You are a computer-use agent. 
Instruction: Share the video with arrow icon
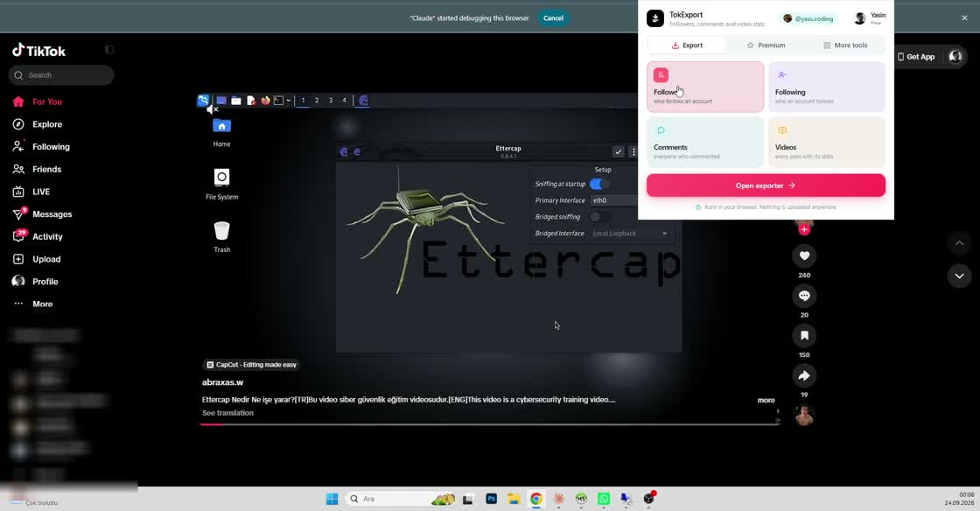804,375
